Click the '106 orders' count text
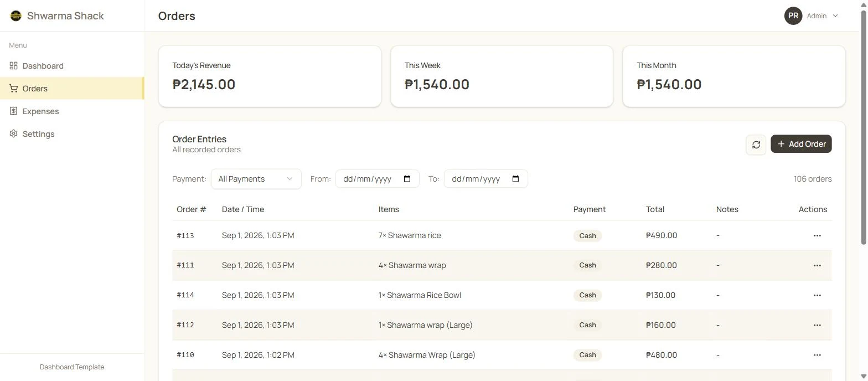Screen dimensions: 868x381 click(813, 179)
